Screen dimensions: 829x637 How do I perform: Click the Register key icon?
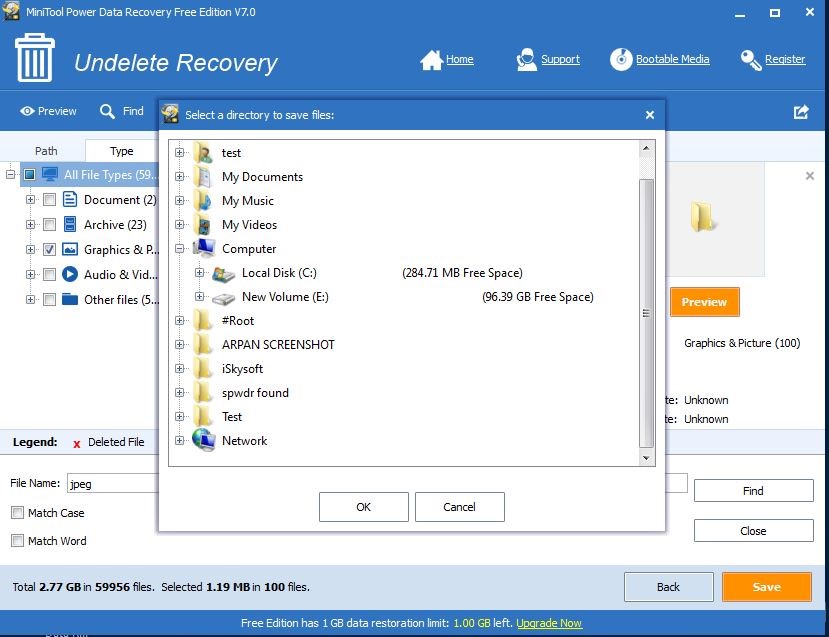pos(751,60)
